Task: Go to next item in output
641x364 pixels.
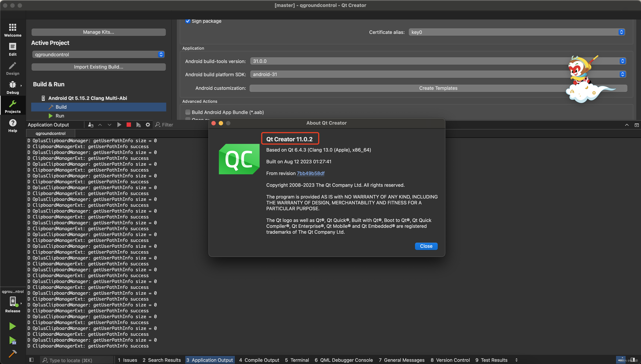Action: tap(109, 124)
